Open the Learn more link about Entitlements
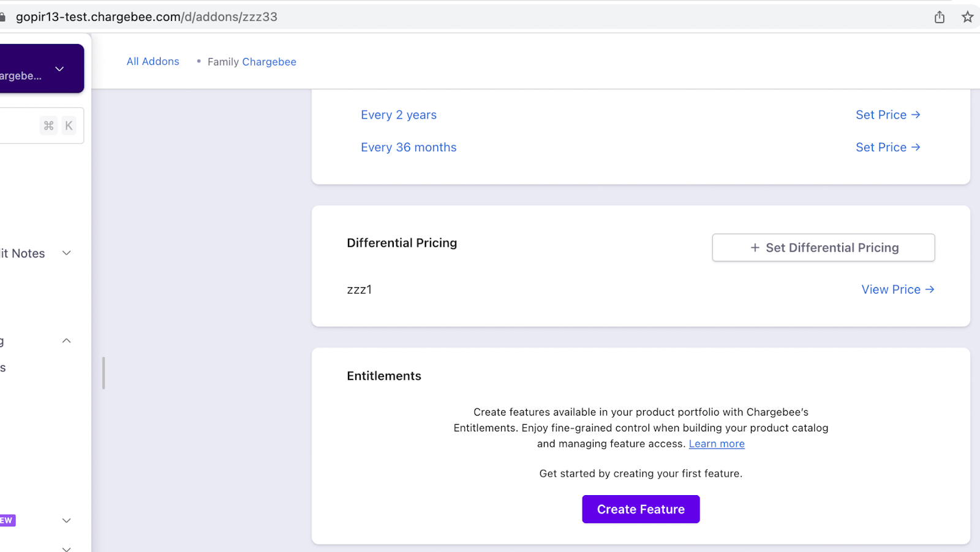Image resolution: width=980 pixels, height=552 pixels. click(x=717, y=444)
